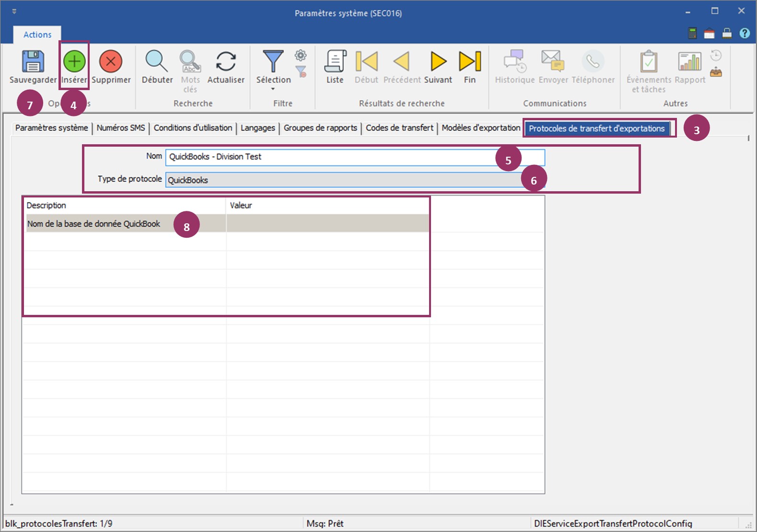This screenshot has width=757, height=532.
Task: Switch to Conditions d'utilisation tab
Action: point(193,127)
